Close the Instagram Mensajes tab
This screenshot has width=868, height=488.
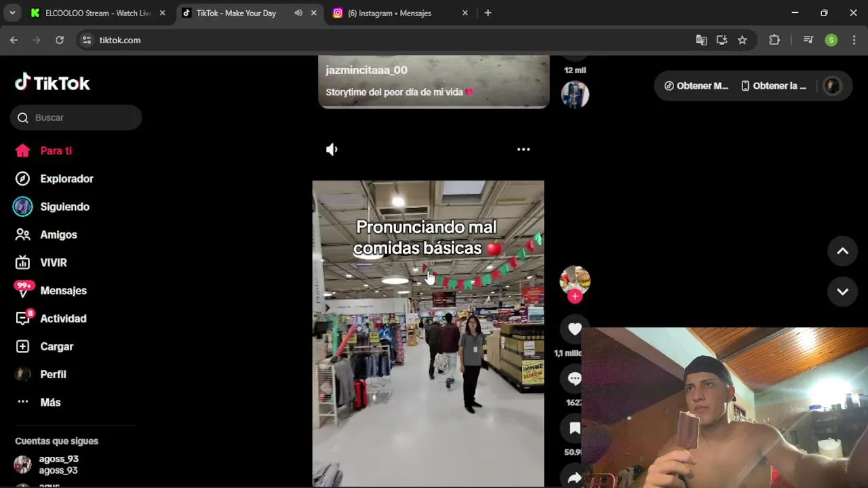pos(465,13)
